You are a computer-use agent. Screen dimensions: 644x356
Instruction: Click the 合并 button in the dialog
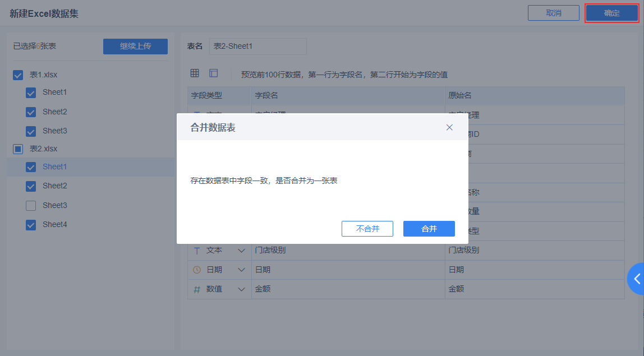429,228
